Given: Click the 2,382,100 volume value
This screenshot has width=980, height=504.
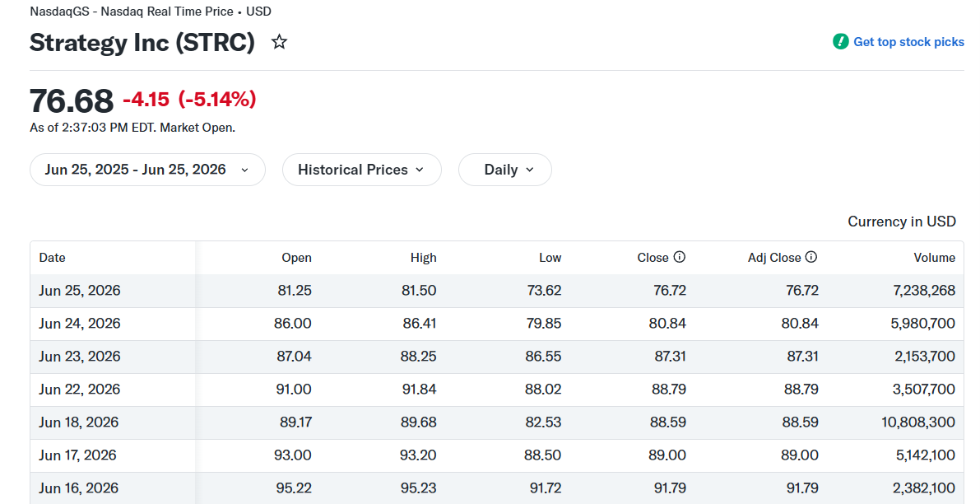Looking at the screenshot, I should pos(924,488).
